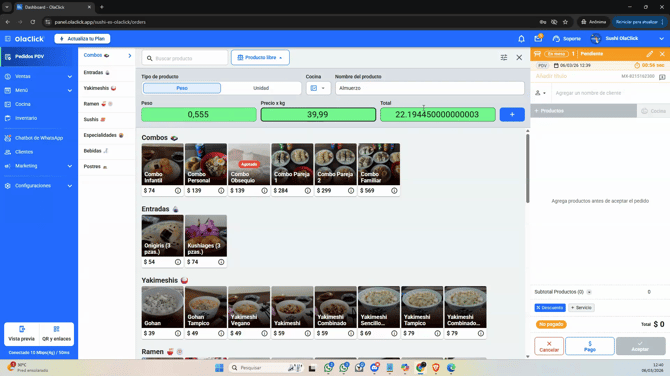Open the customer type dropdown
Image resolution: width=670 pixels, height=376 pixels.
pyautogui.click(x=541, y=93)
